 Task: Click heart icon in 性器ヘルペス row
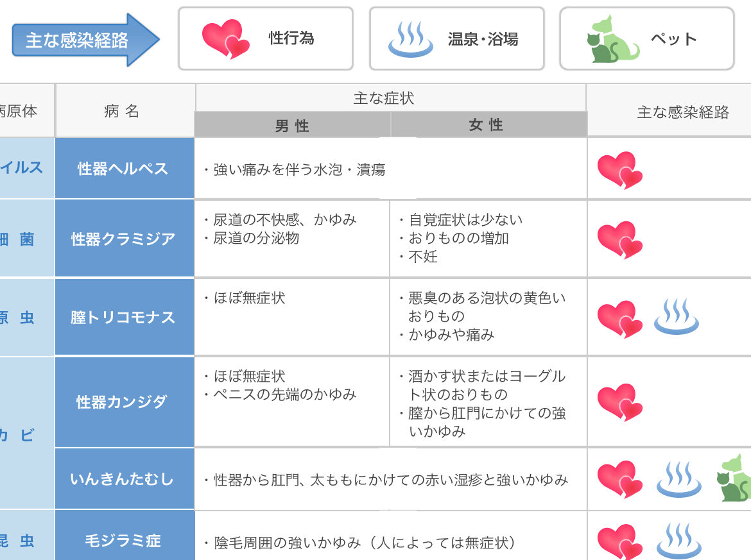tap(620, 171)
